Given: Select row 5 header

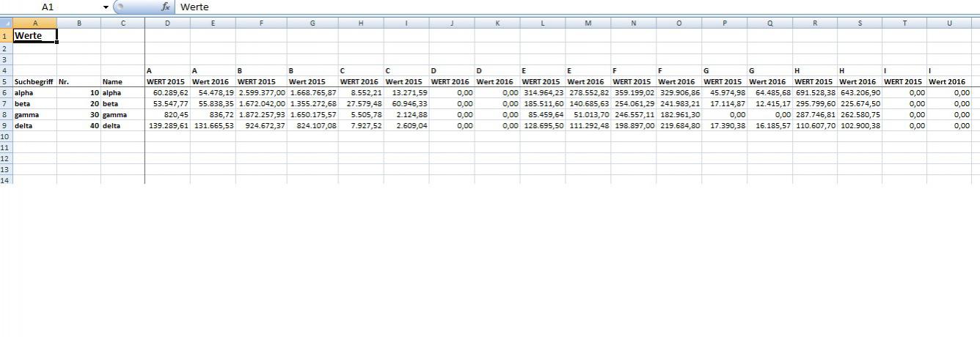Looking at the screenshot, I should (x=6, y=82).
